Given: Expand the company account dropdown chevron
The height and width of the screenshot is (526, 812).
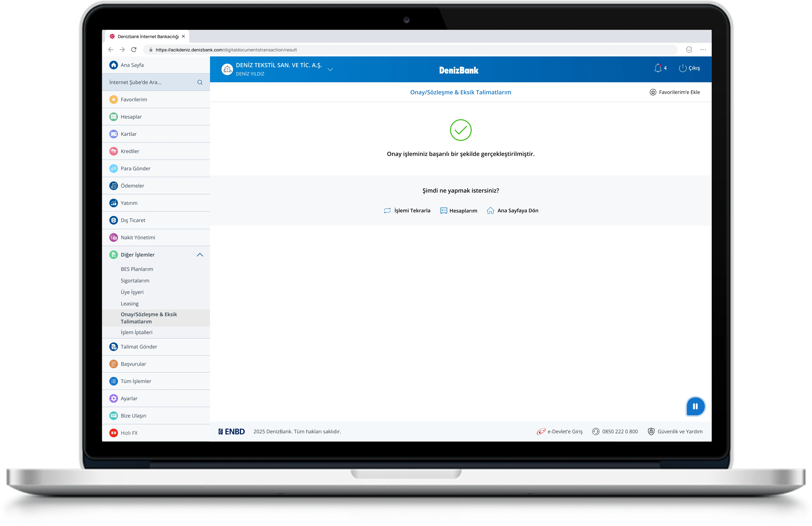Looking at the screenshot, I should [x=330, y=70].
